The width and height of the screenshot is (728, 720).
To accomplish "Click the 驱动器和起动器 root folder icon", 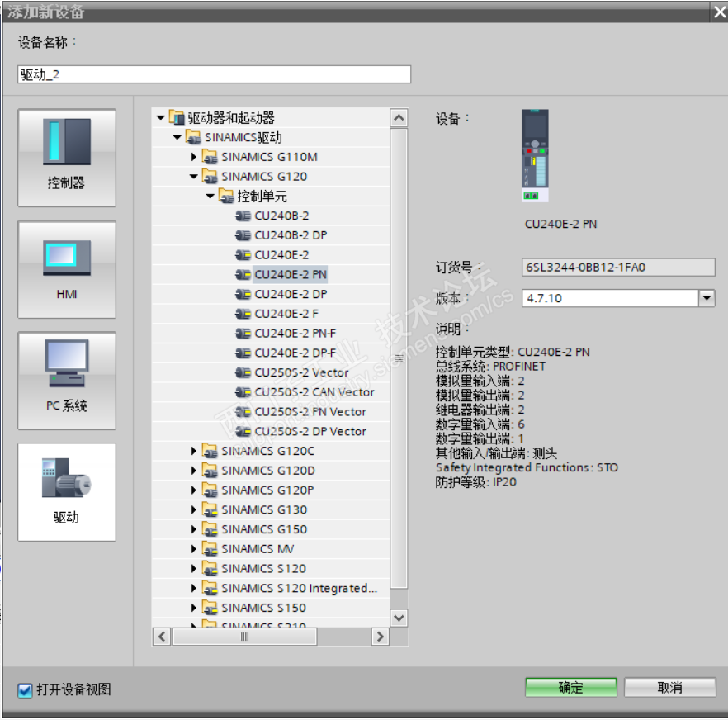I will click(177, 117).
